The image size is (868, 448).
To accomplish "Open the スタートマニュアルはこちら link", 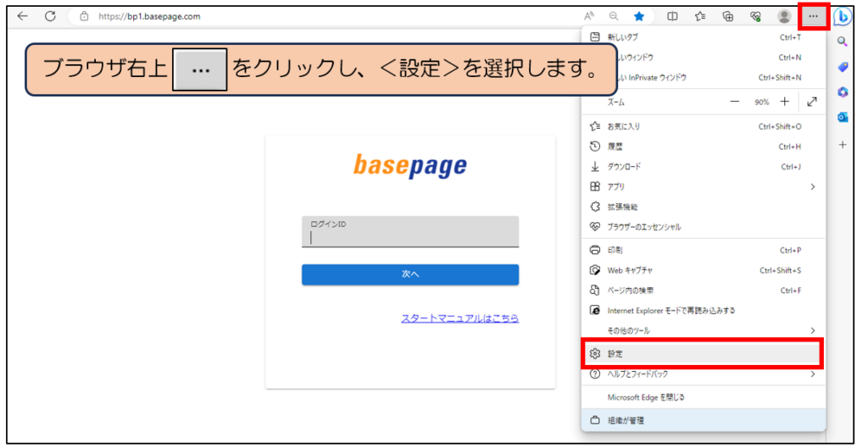I will (459, 318).
